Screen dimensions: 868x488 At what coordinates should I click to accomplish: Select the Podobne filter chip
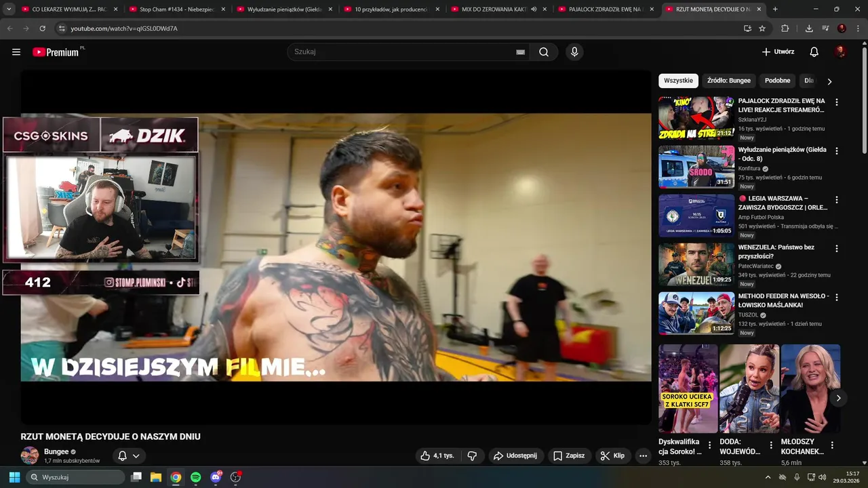pyautogui.click(x=778, y=81)
